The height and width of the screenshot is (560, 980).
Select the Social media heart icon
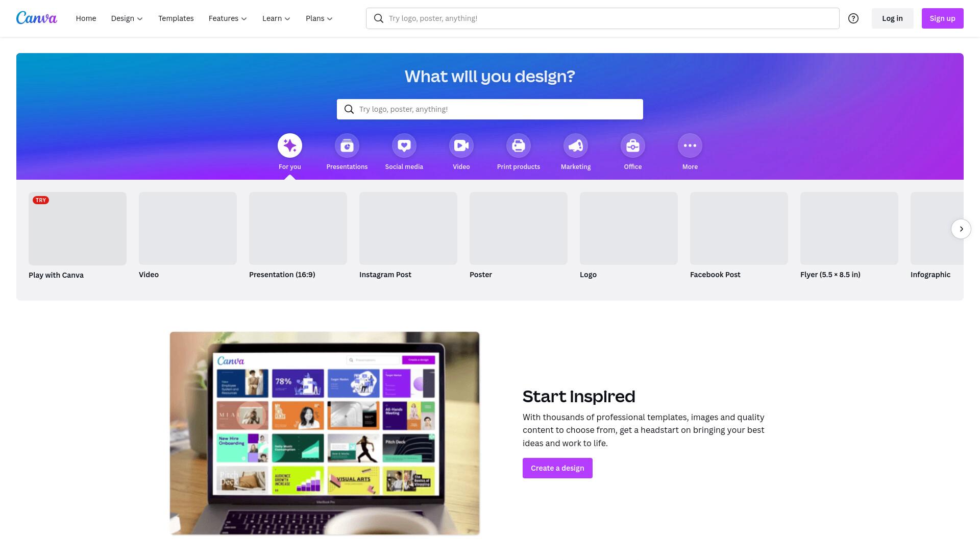[404, 146]
